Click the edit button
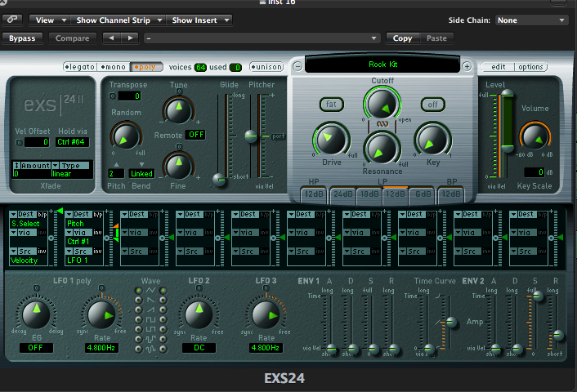The width and height of the screenshot is (577, 392). [499, 67]
